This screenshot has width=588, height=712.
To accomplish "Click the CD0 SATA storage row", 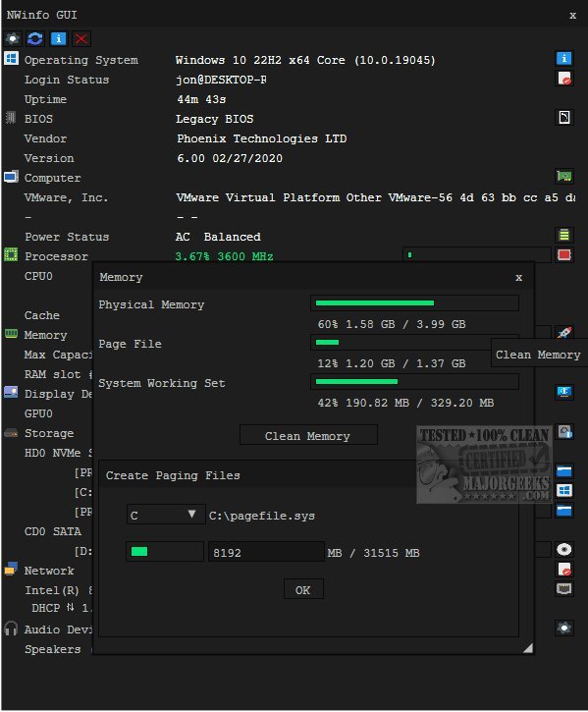I will tap(53, 531).
